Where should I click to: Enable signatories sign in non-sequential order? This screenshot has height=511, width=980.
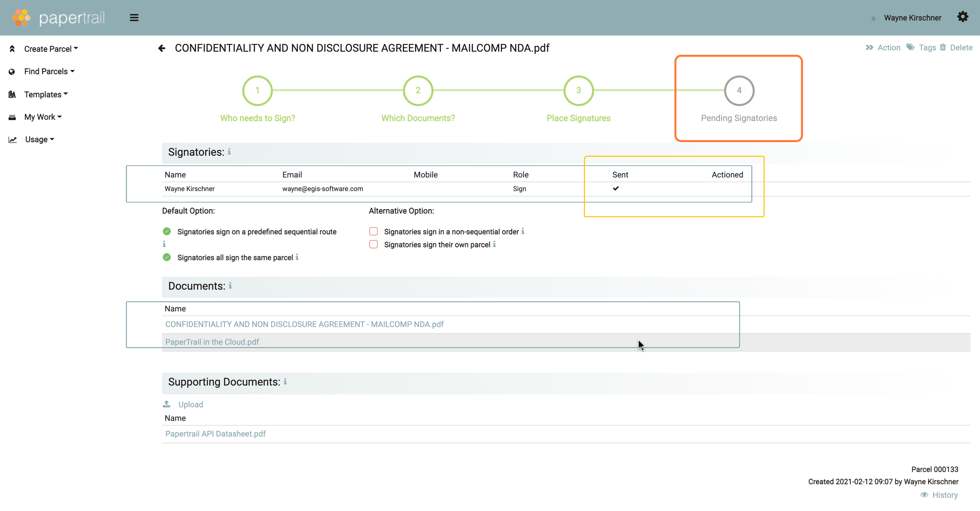point(374,231)
